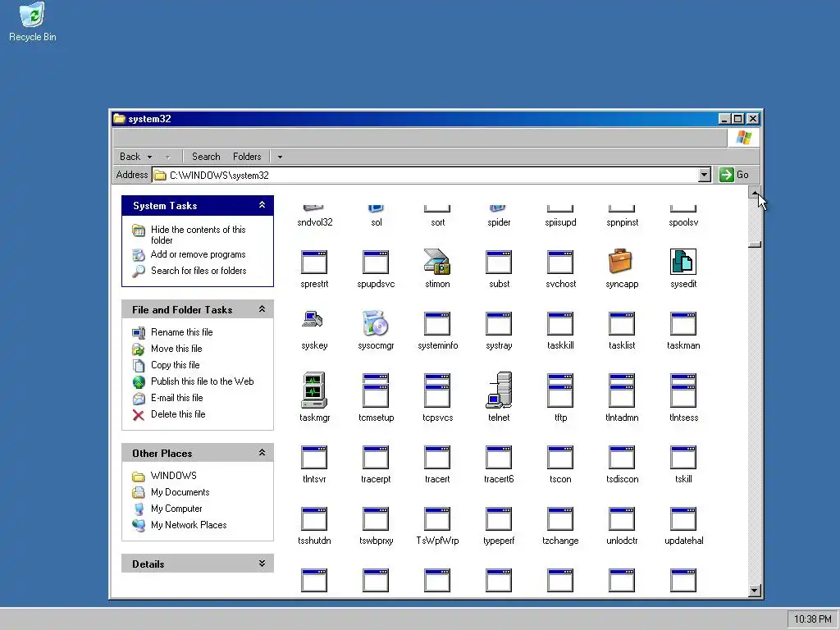
Task: Select the tracert file icon
Action: [437, 458]
